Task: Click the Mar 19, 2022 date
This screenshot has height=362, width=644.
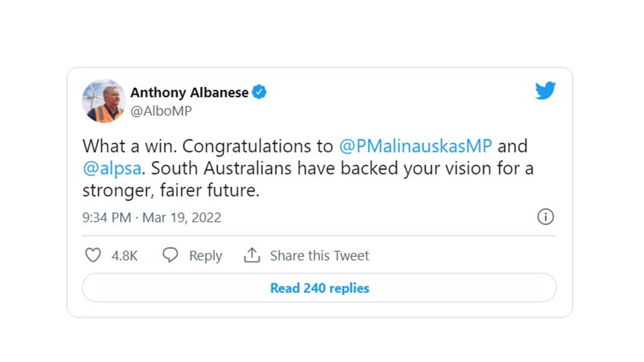Action: click(182, 218)
